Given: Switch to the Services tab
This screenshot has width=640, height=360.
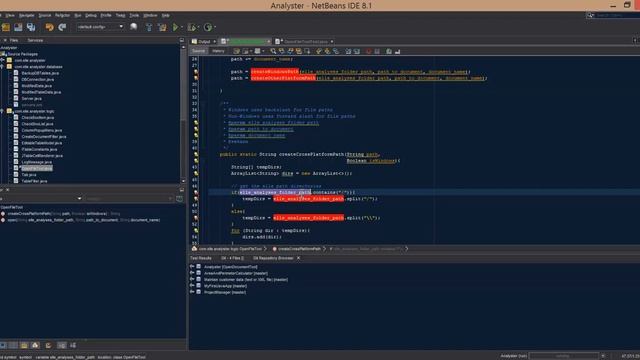Looking at the screenshot, I should pyautogui.click(x=35, y=40).
